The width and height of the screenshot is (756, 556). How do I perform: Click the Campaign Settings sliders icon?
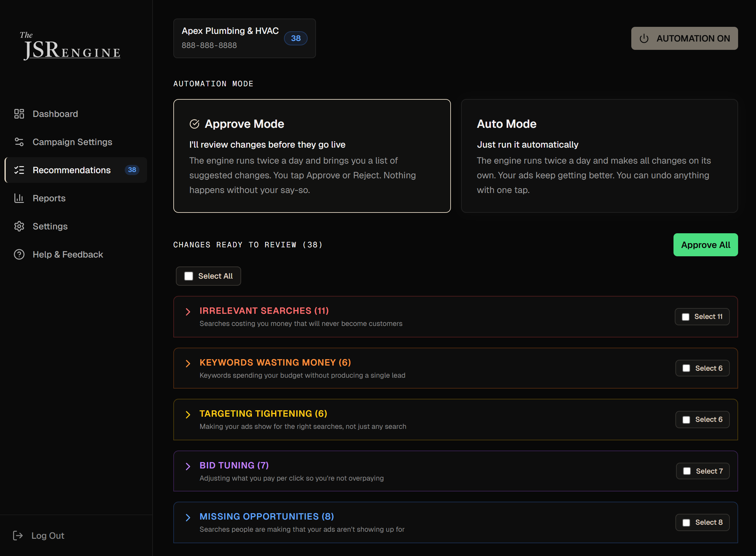[19, 142]
